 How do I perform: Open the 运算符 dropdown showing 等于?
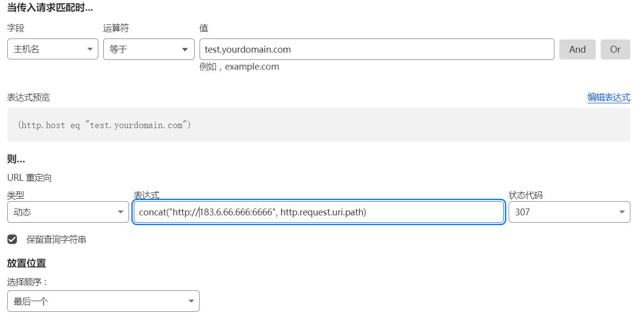[x=144, y=49]
